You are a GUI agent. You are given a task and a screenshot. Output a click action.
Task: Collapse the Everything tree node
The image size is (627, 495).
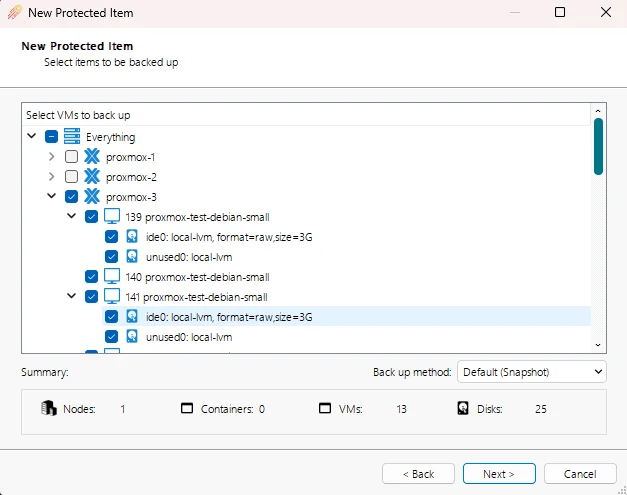32,136
